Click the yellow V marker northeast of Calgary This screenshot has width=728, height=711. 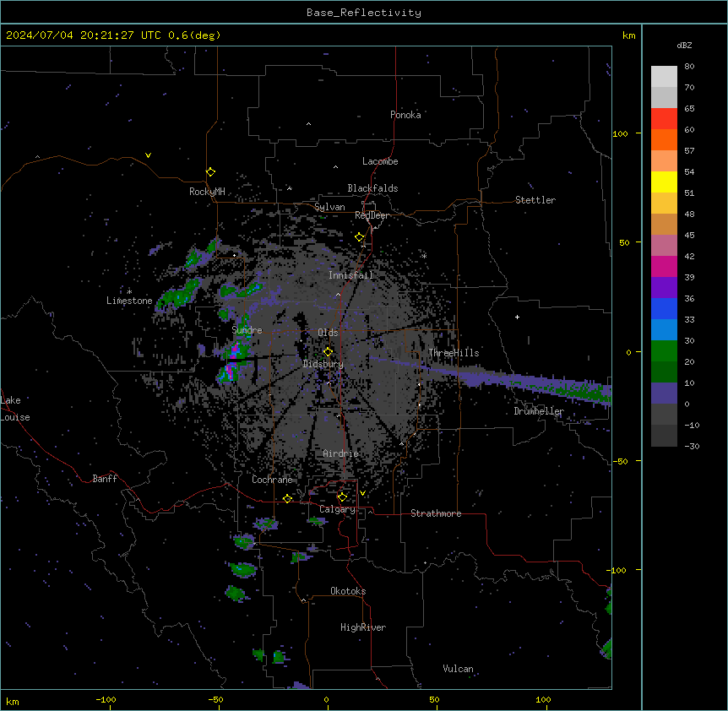pyautogui.click(x=362, y=493)
